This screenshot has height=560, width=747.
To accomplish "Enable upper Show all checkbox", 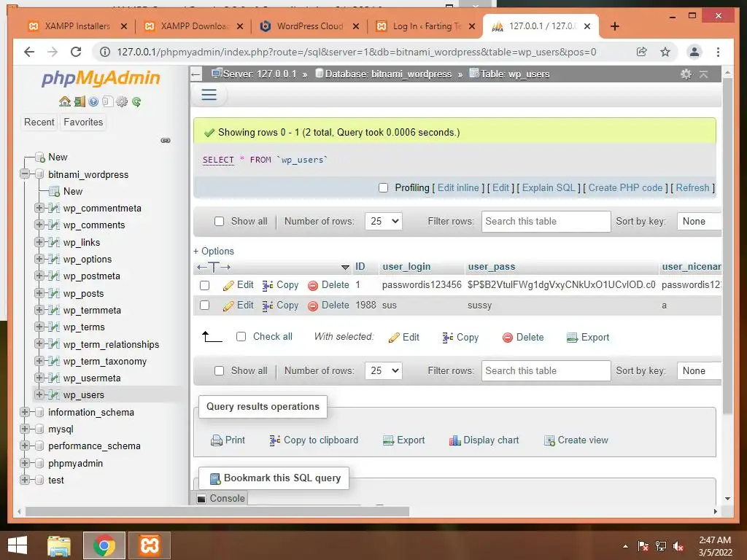I will coord(219,222).
